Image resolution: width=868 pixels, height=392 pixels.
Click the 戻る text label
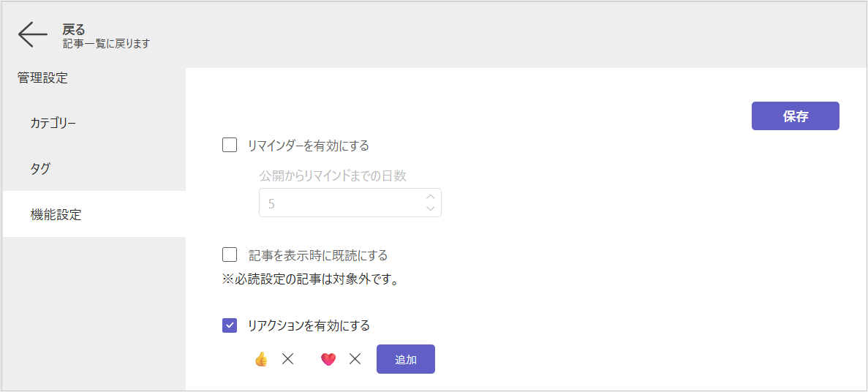(74, 29)
